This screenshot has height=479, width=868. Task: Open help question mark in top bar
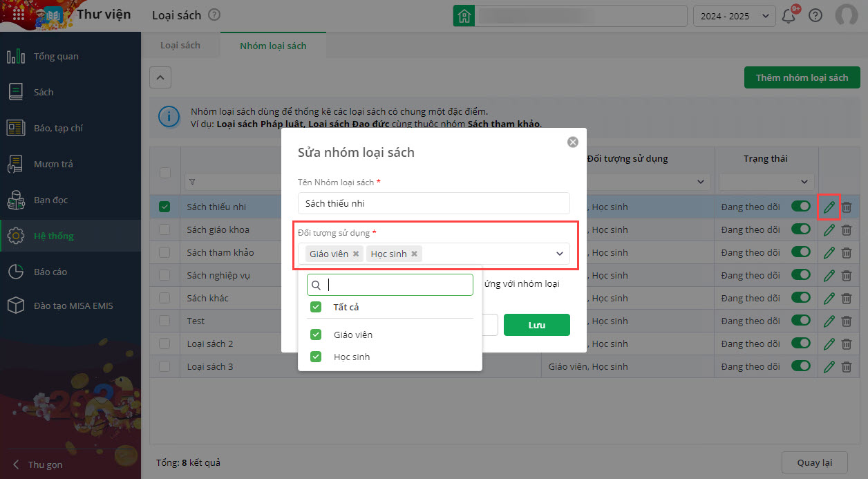coord(815,15)
